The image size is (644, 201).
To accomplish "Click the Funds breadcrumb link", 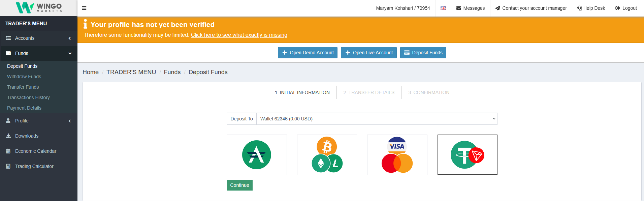I will pyautogui.click(x=172, y=72).
